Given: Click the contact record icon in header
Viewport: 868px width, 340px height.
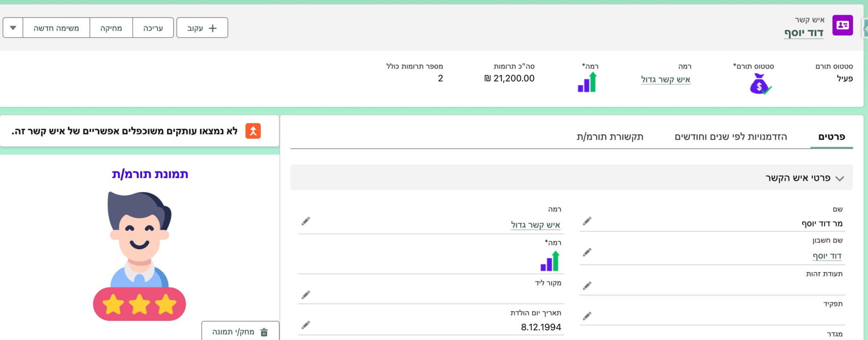Looking at the screenshot, I should [843, 25].
